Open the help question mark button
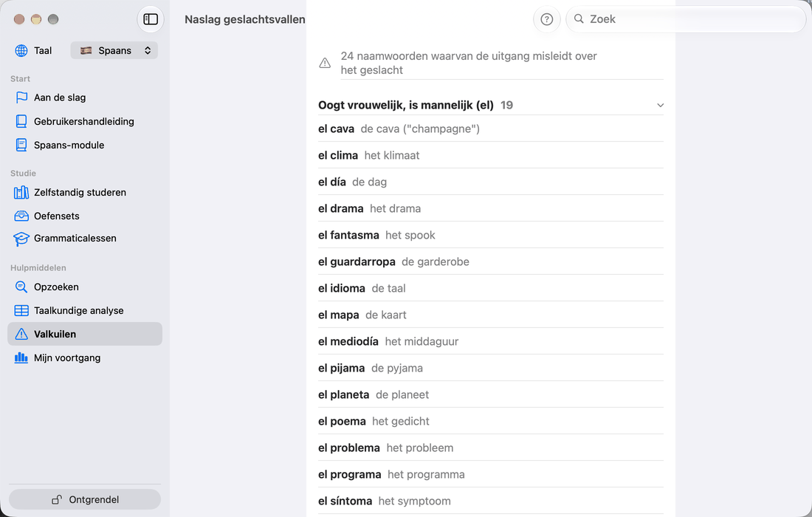 coord(547,19)
